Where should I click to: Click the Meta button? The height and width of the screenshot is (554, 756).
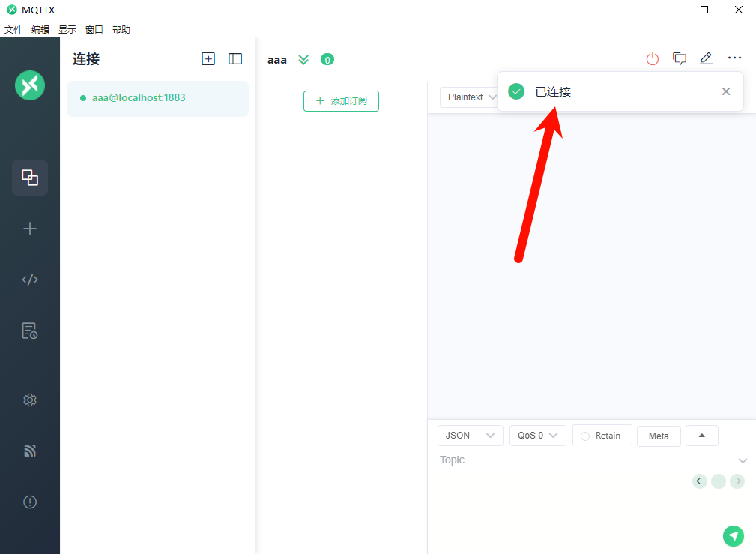tap(659, 436)
